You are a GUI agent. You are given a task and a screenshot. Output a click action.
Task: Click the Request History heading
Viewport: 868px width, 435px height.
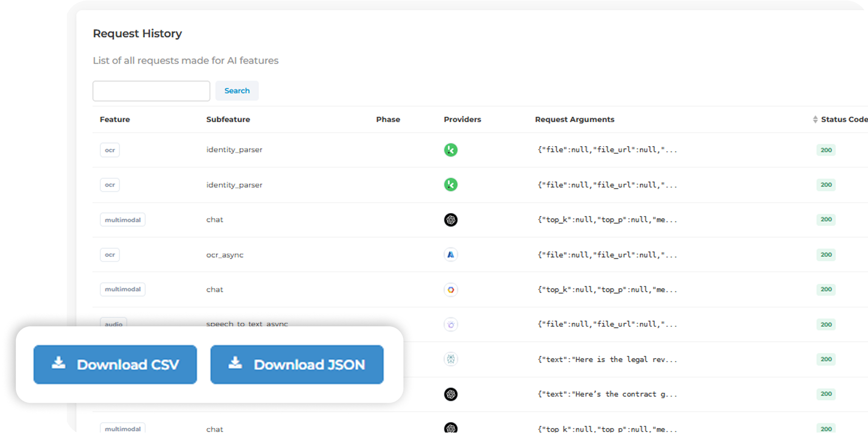[137, 33]
